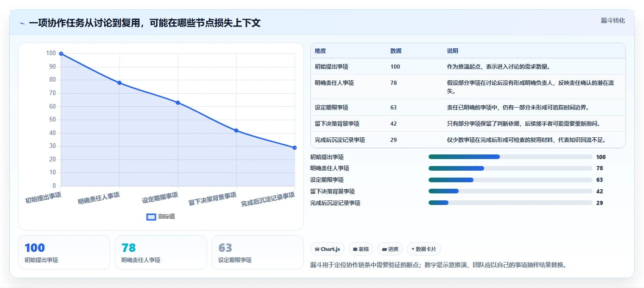Open the 63 设定期限事项 data card
This screenshot has width=644, height=288.
[258, 252]
